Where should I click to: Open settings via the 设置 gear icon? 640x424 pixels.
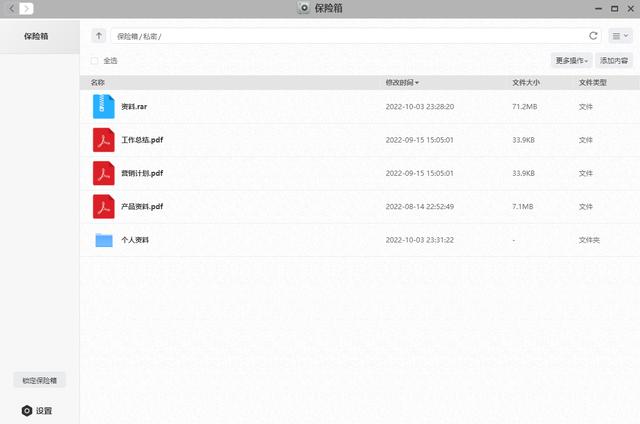27,411
